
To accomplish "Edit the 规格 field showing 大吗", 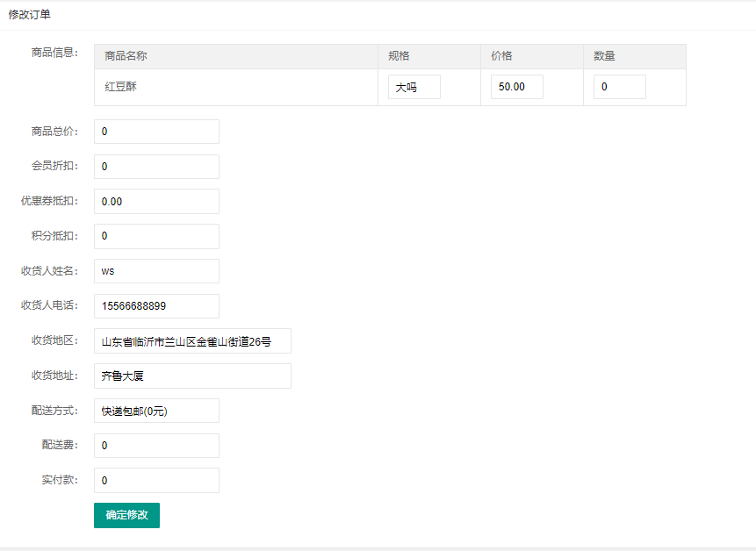I will [x=414, y=87].
